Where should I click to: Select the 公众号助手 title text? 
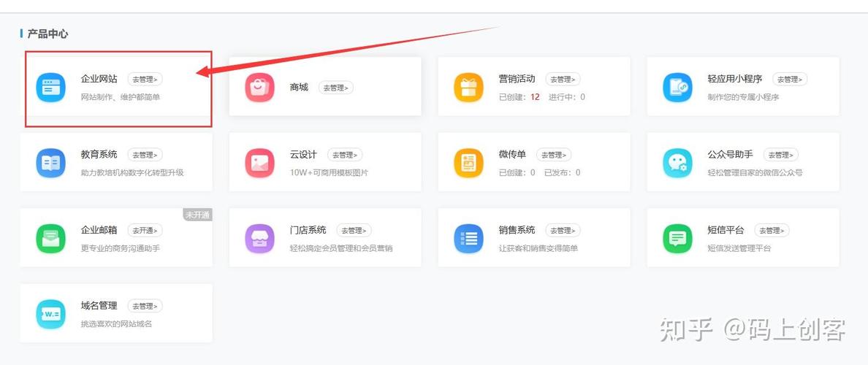tap(730, 155)
